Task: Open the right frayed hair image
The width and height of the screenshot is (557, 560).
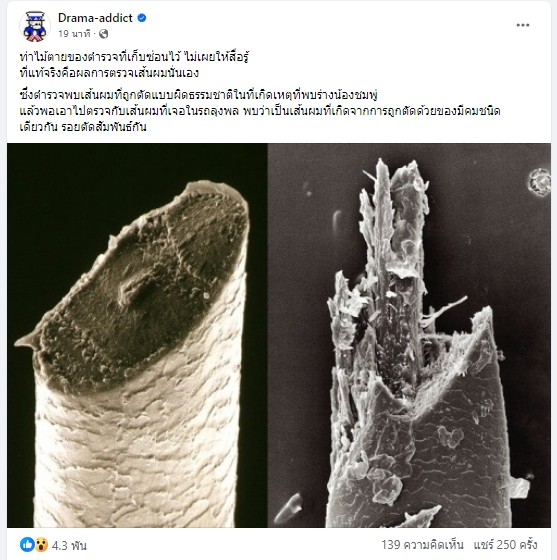Action: coord(409,335)
